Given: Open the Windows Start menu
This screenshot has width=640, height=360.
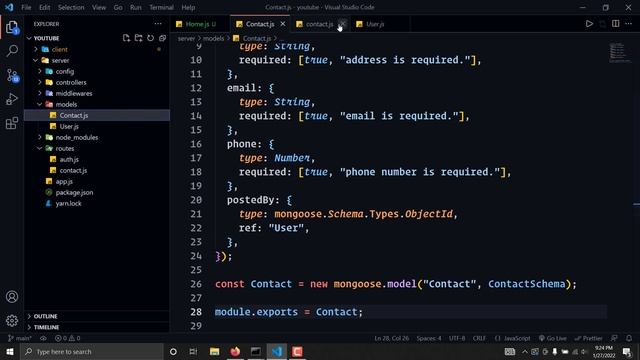Looking at the screenshot, I should [10, 351].
